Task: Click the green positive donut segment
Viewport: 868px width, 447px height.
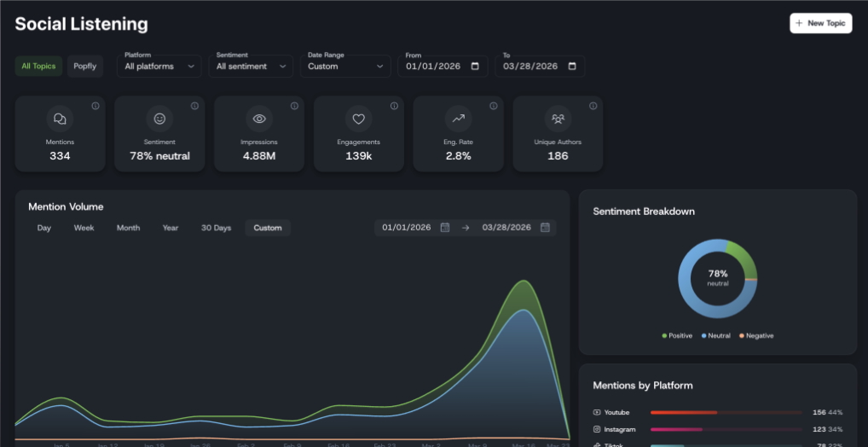Action: pos(744,257)
